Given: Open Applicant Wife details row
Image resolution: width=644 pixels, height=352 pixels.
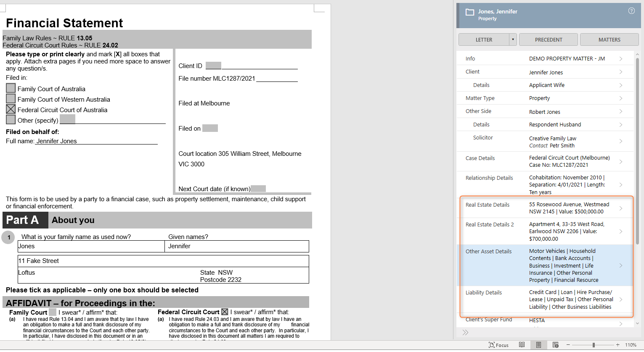Looking at the screenshot, I should pos(545,85).
